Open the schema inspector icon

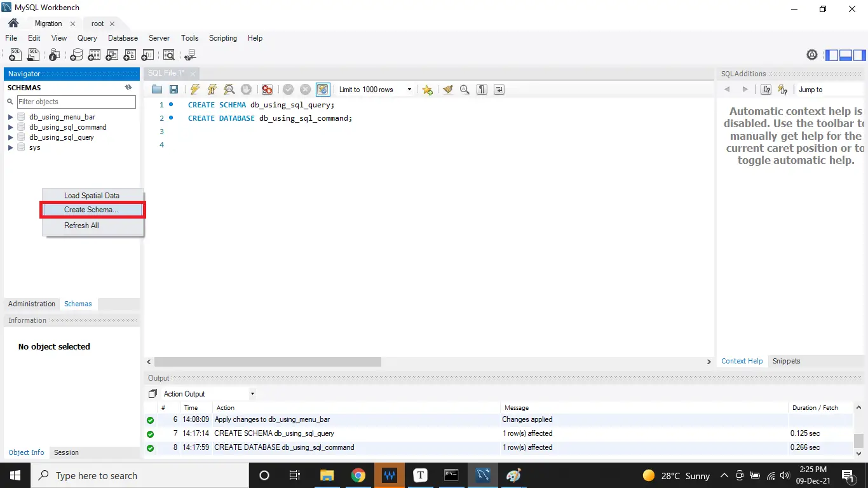pyautogui.click(x=55, y=55)
